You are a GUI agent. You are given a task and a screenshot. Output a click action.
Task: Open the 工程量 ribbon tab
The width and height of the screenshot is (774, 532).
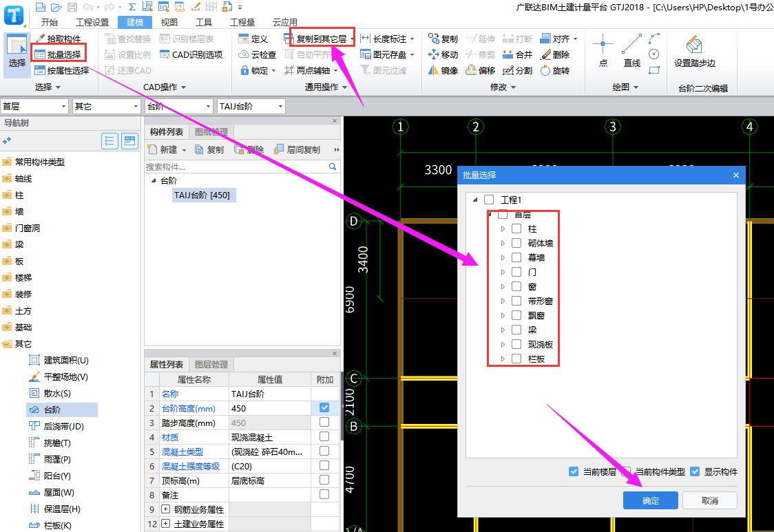(242, 22)
